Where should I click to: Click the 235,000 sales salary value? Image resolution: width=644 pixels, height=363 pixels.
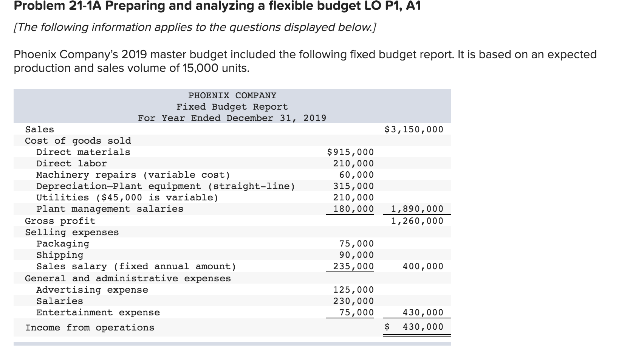(x=353, y=267)
